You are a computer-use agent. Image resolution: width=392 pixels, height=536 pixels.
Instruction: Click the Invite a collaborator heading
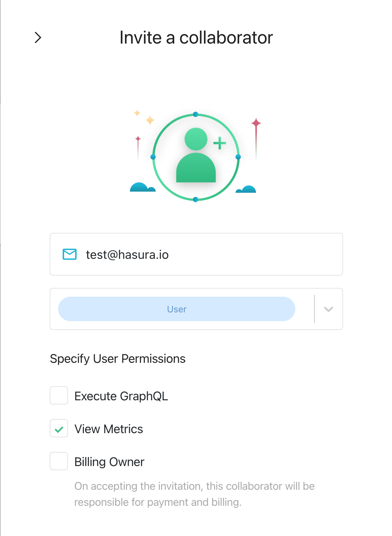pos(196,37)
